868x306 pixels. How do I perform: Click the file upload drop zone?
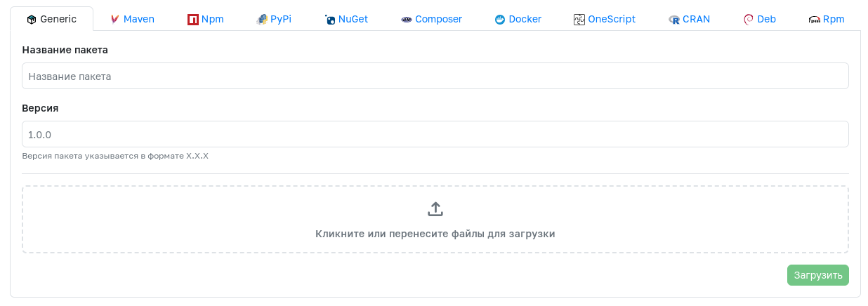coord(435,219)
